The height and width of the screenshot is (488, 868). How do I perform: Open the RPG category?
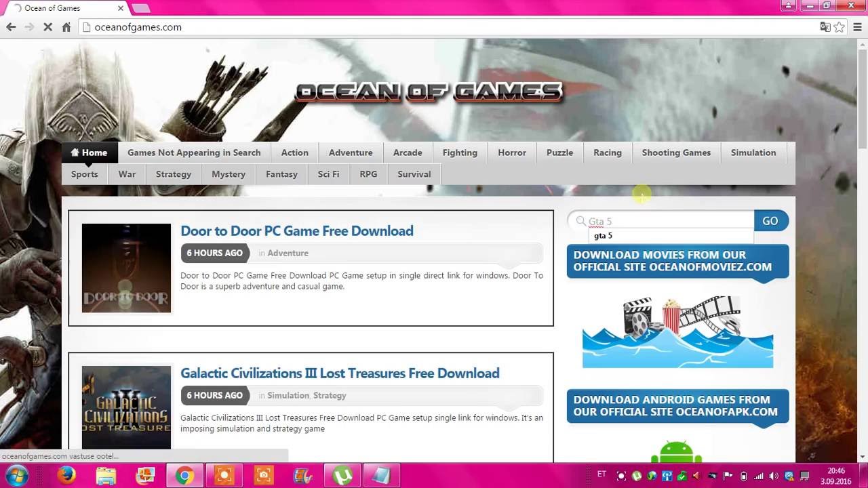click(x=369, y=174)
